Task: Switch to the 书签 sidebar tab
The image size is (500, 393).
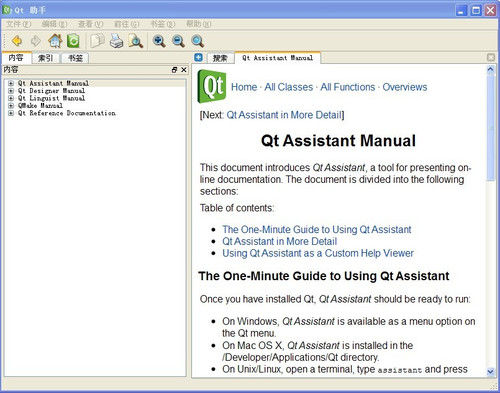Action: (x=75, y=58)
